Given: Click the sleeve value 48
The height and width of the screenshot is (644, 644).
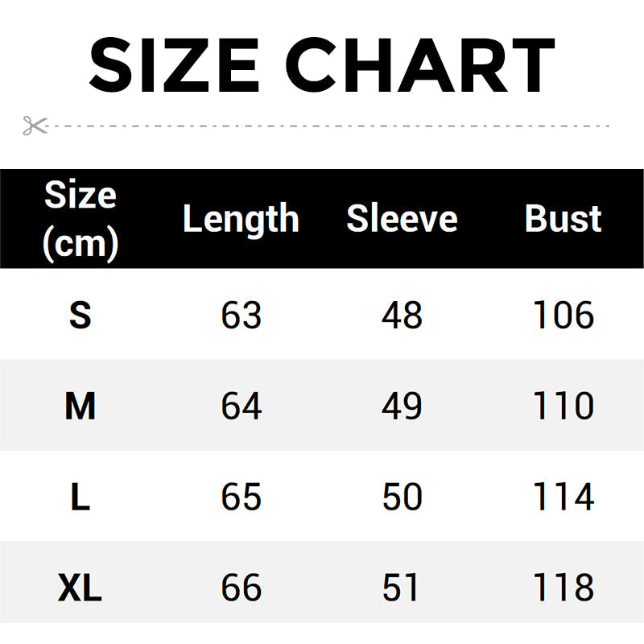Looking at the screenshot, I should 402,315.
